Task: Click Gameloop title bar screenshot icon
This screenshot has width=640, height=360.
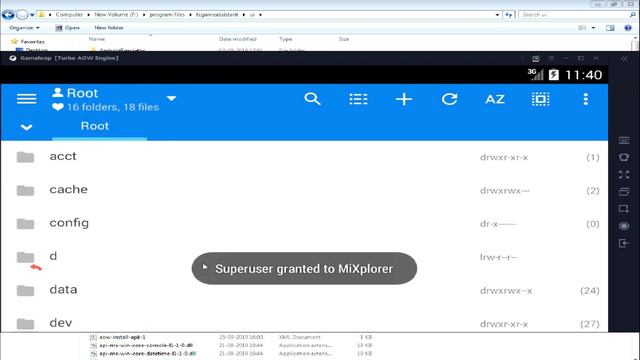Action: [536, 59]
